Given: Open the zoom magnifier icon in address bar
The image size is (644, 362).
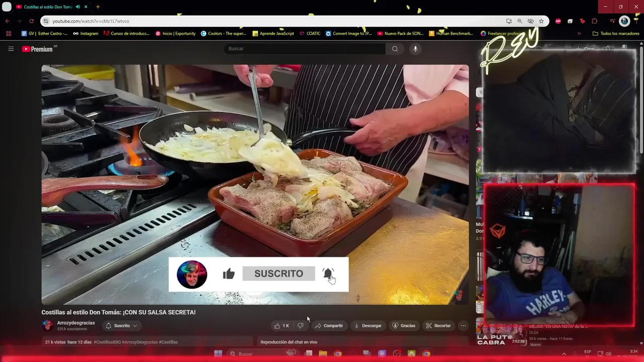Looking at the screenshot, I should (520, 21).
